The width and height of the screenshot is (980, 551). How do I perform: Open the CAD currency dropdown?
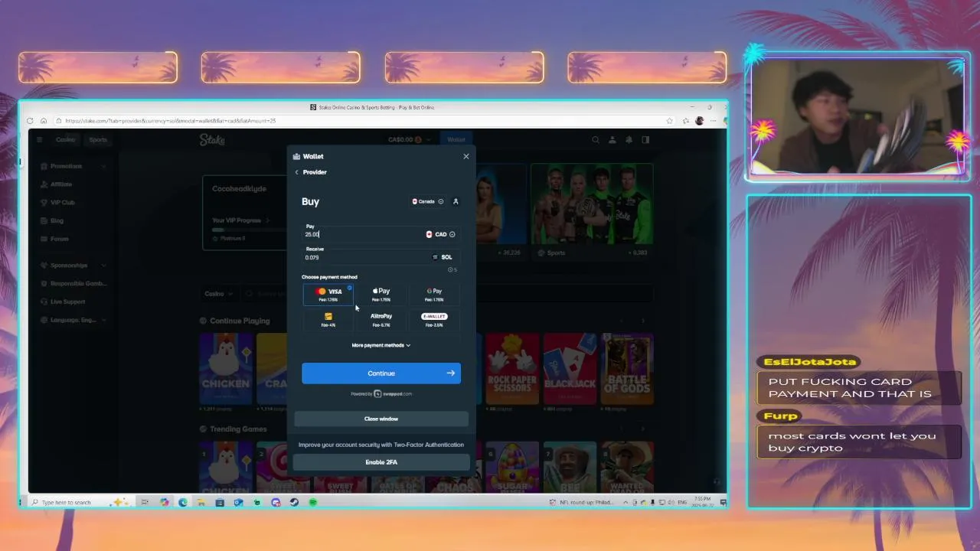click(x=440, y=234)
